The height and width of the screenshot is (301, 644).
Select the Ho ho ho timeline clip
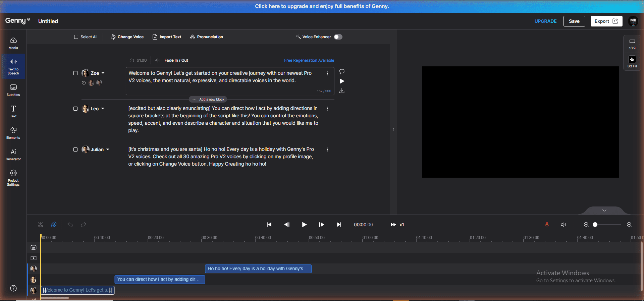[x=258, y=269]
